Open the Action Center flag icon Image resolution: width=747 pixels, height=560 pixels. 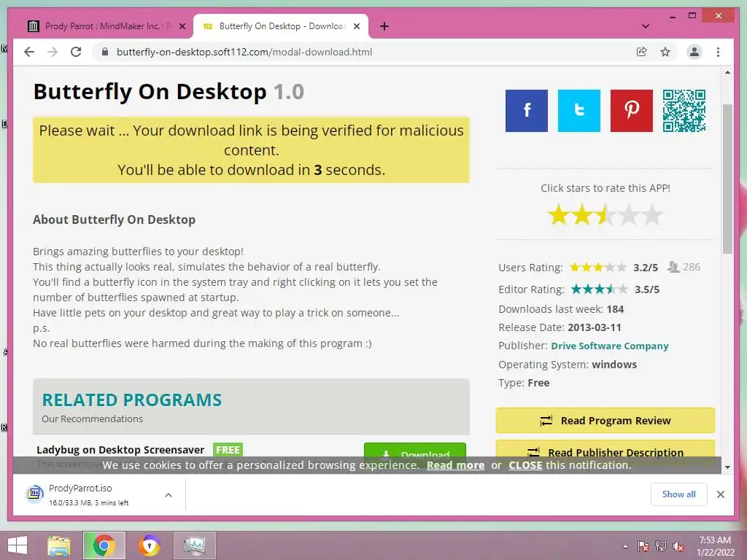coord(643,546)
